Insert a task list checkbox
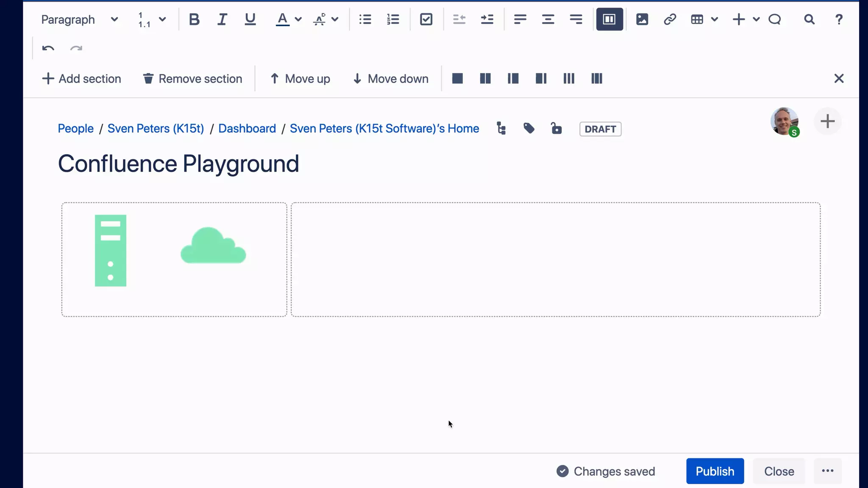Screen dimensions: 868x488 (x=426, y=19)
